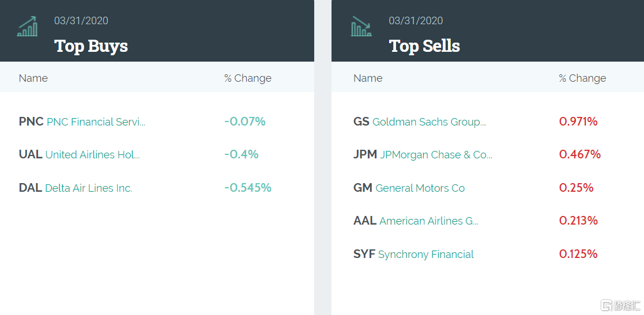Click the GS ticker symbol
Image resolution: width=644 pixels, height=315 pixels.
point(361,122)
